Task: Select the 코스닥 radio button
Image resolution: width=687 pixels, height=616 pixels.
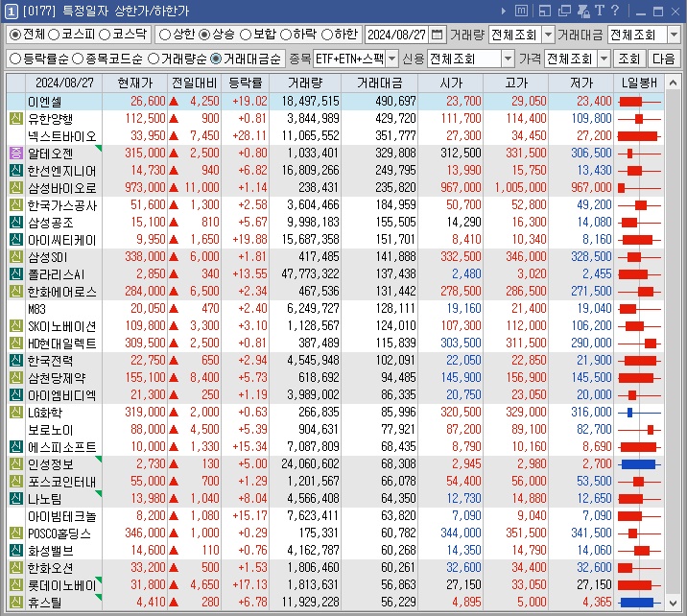Action: click(x=105, y=35)
